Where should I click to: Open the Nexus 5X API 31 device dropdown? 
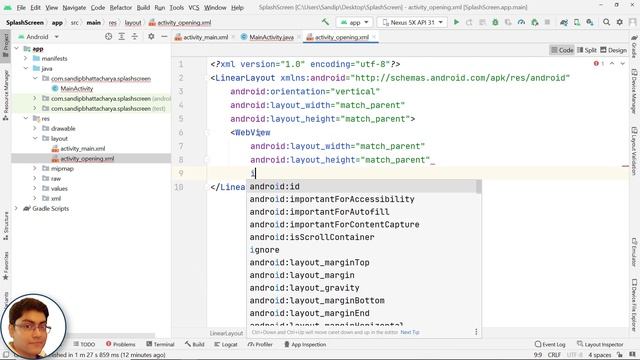click(x=411, y=22)
